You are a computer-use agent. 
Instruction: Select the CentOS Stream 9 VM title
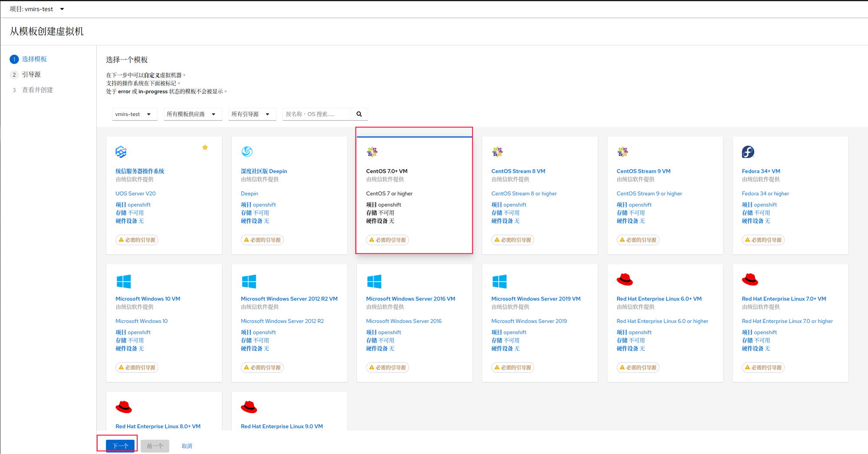point(644,171)
